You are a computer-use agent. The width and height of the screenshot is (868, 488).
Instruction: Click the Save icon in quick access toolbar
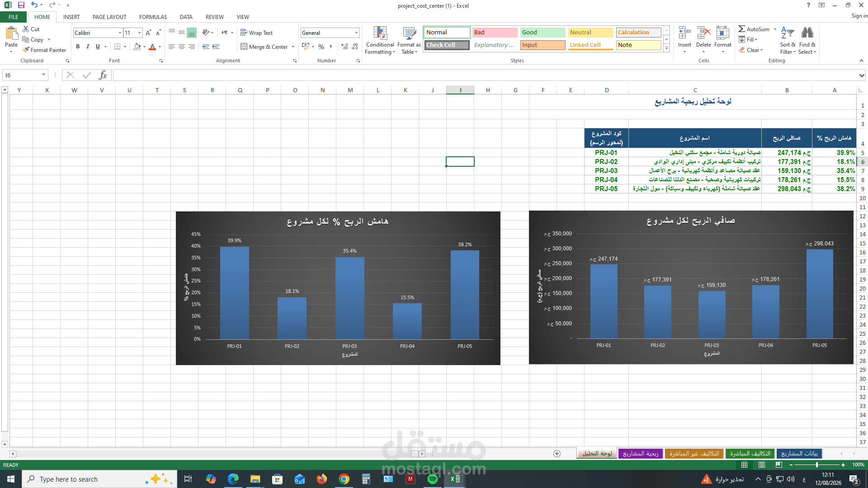pos(21,5)
